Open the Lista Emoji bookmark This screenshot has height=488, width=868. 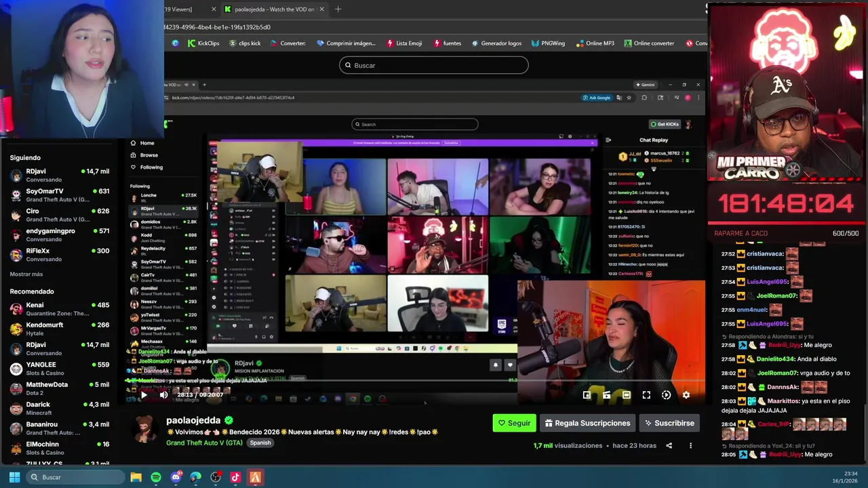pyautogui.click(x=404, y=43)
